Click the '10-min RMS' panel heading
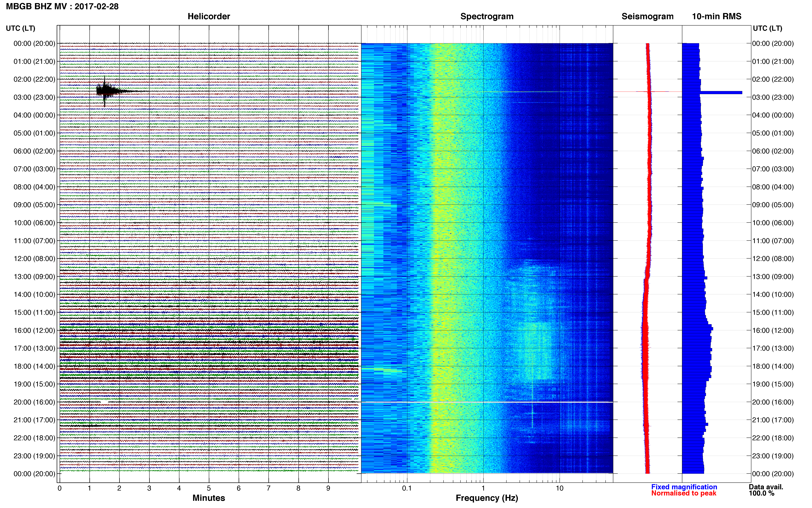 [717, 16]
